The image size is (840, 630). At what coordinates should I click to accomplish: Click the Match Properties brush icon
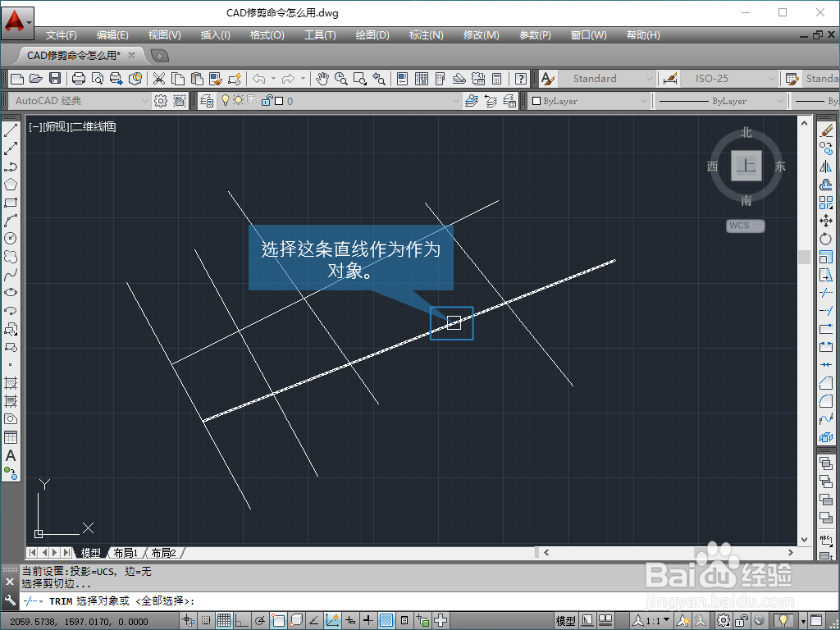(x=216, y=79)
